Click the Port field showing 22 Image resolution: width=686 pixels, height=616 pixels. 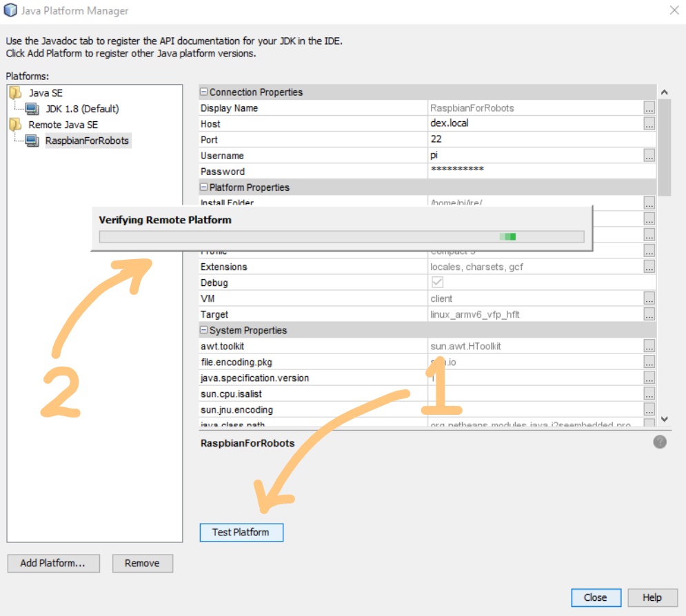click(542, 139)
